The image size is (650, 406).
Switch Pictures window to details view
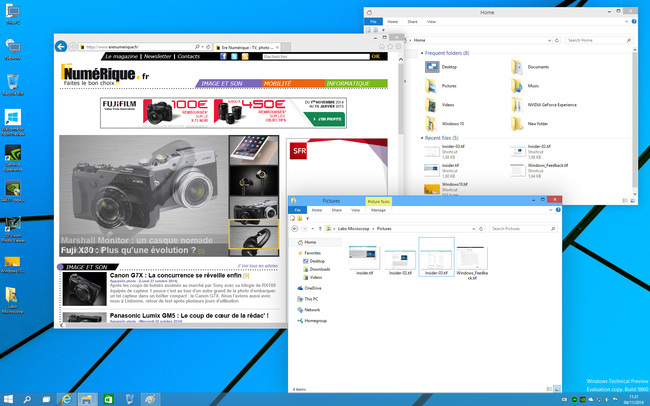pos(549,389)
